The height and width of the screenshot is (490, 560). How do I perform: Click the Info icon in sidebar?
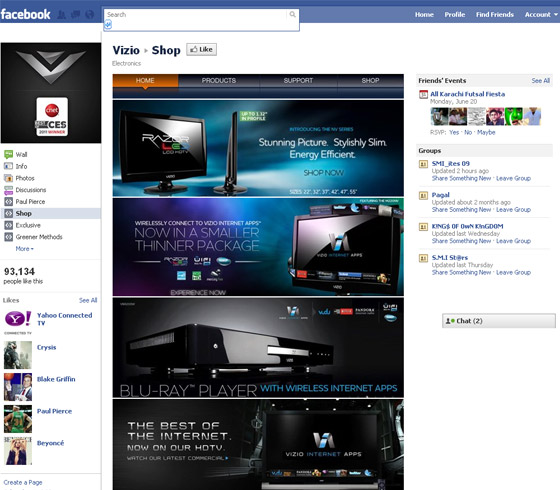click(8, 166)
